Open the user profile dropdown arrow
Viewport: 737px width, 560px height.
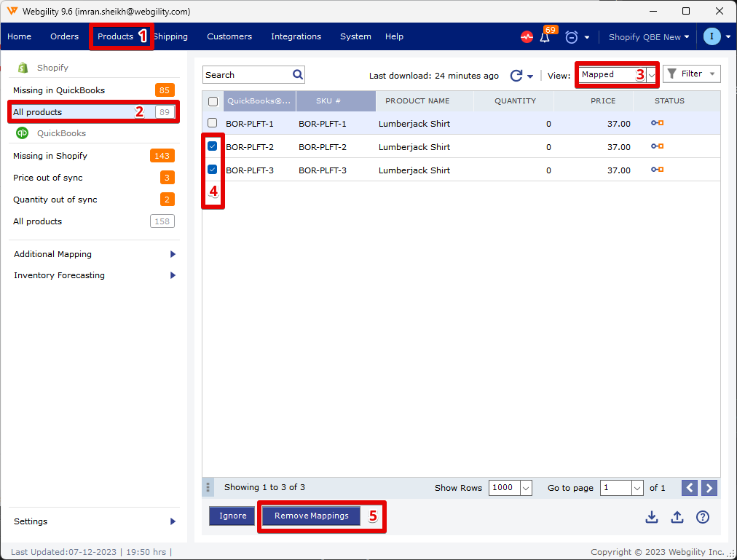point(728,36)
